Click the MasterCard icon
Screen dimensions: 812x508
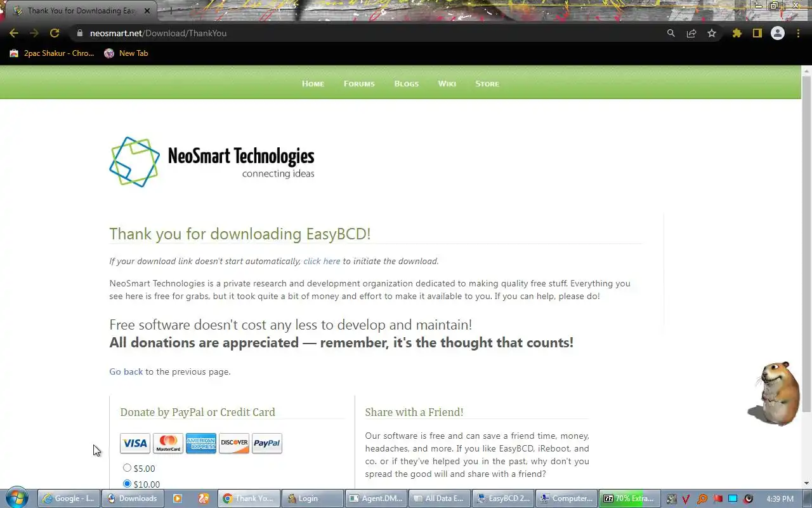pyautogui.click(x=168, y=443)
